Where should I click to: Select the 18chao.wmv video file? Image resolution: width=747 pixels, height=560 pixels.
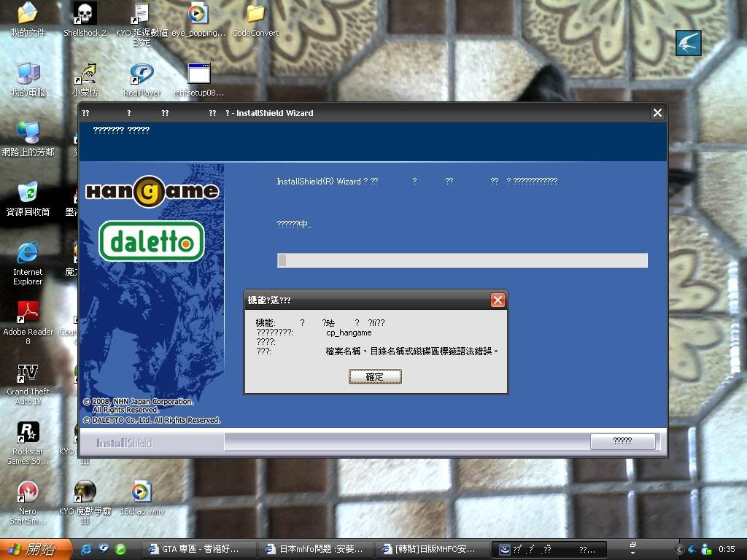pos(142,498)
